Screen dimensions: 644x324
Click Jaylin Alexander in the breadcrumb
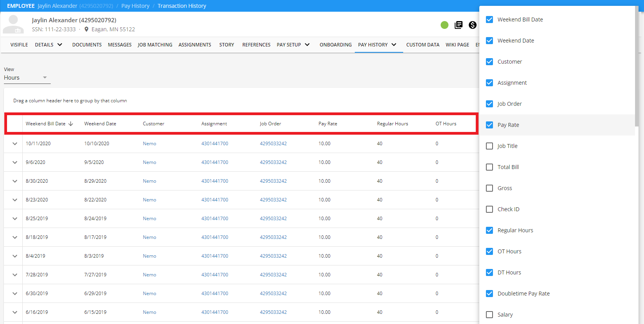click(57, 6)
